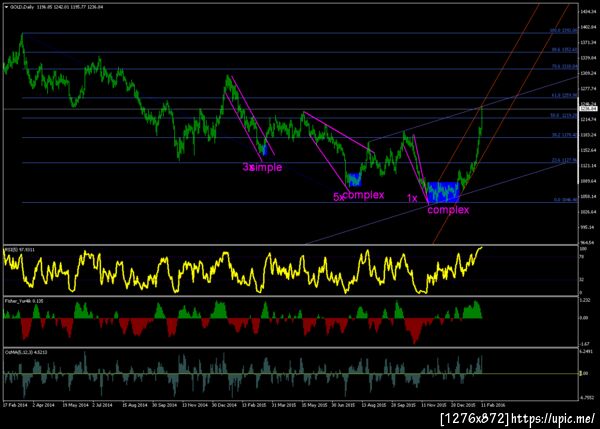Click the RSI(5) indicator label

(20, 250)
